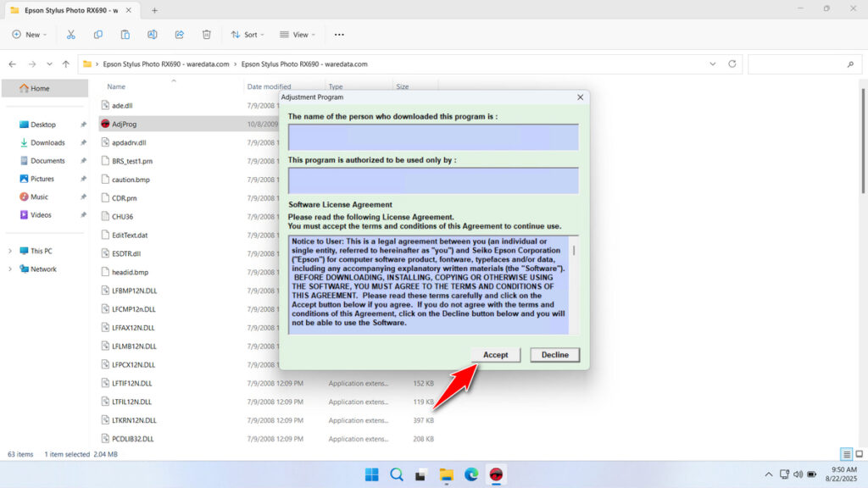The image size is (868, 488).
Task: Click the Cut icon in toolbar
Action: (71, 34)
